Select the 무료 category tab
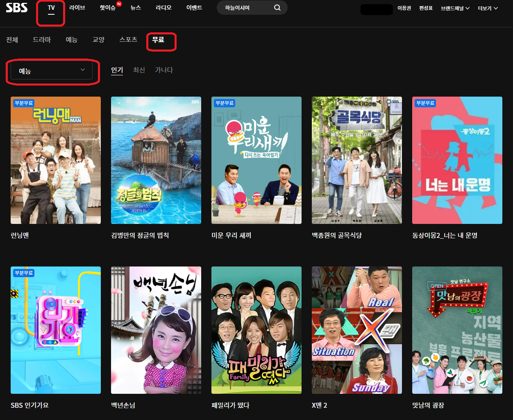Screen dimensions: 513x420 pyautogui.click(x=158, y=40)
